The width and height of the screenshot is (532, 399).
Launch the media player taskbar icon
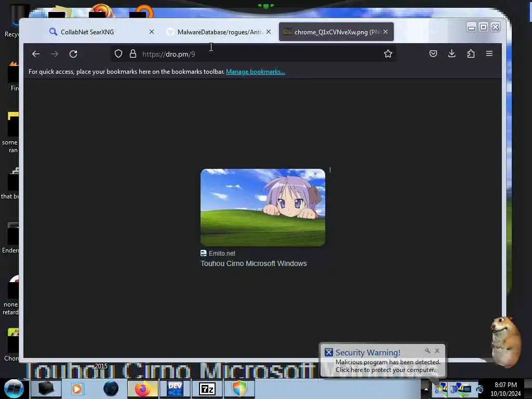[77, 389]
